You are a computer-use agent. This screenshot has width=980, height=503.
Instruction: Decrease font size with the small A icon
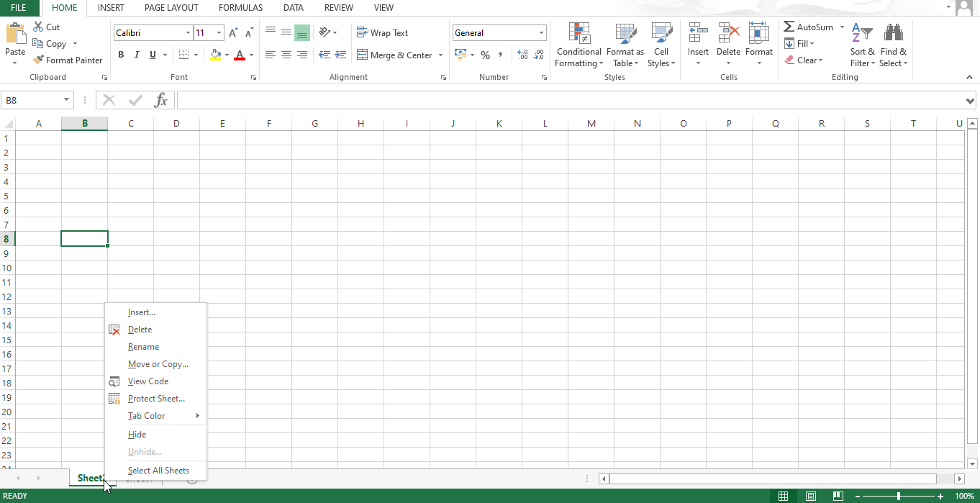pyautogui.click(x=249, y=33)
